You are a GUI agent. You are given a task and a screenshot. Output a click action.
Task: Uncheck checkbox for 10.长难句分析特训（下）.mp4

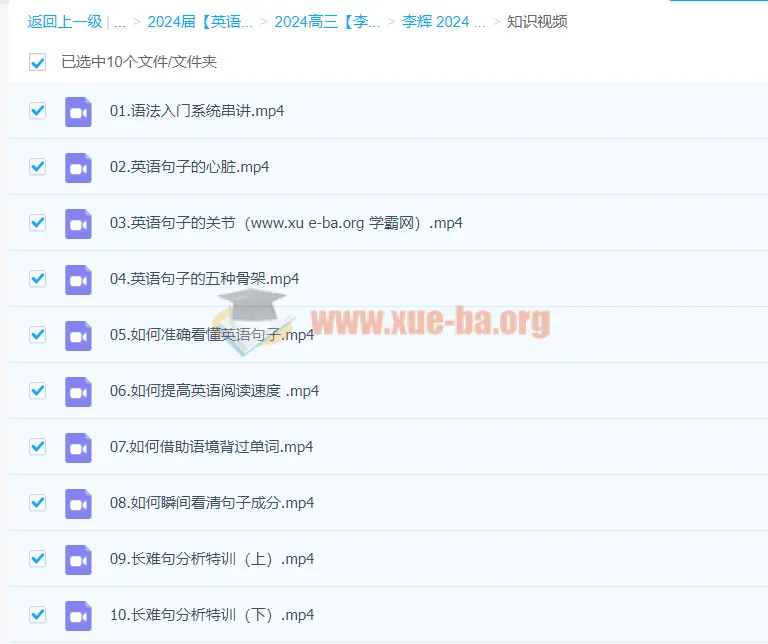(x=38, y=614)
